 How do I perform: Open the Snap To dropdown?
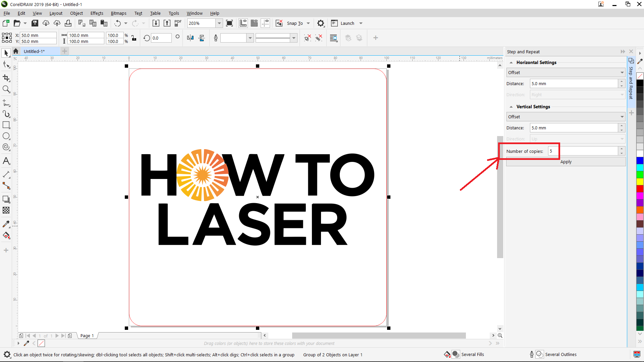pyautogui.click(x=308, y=23)
